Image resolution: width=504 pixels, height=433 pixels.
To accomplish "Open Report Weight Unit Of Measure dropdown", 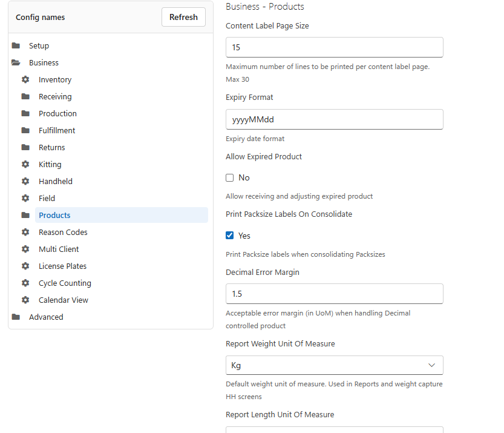I will (334, 365).
